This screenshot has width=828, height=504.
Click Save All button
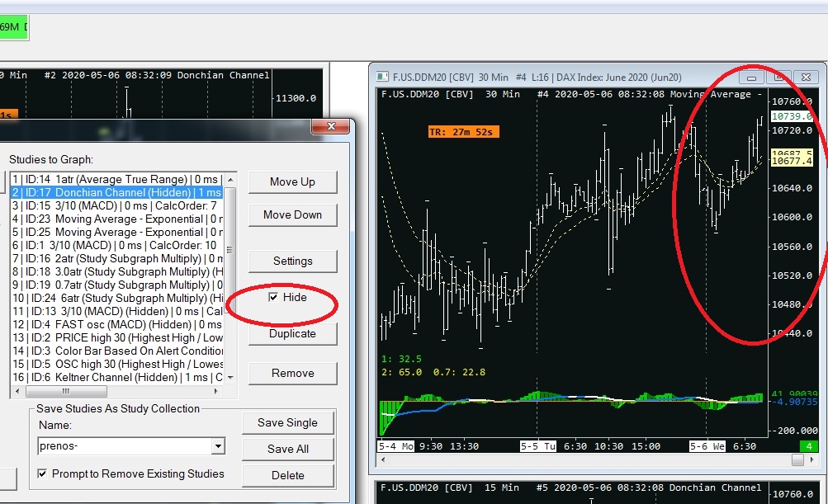287,449
